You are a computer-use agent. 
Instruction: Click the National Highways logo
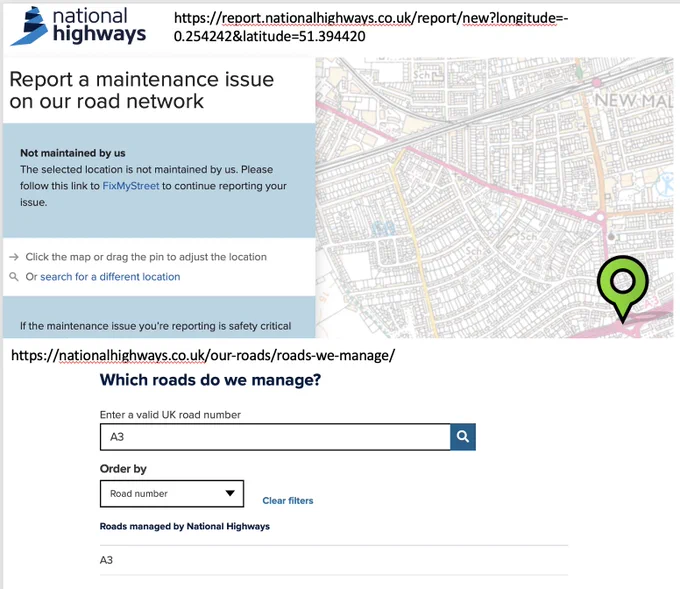coord(78,26)
